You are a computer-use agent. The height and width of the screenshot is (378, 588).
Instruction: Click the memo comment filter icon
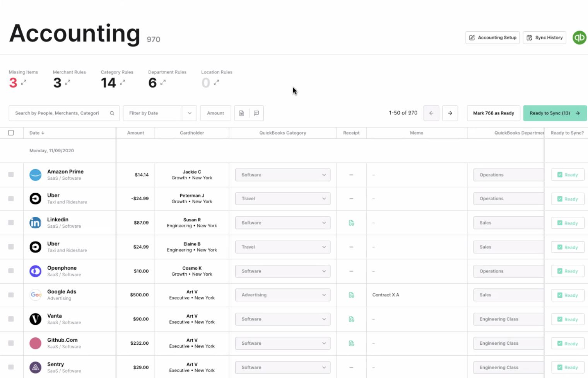click(x=256, y=113)
